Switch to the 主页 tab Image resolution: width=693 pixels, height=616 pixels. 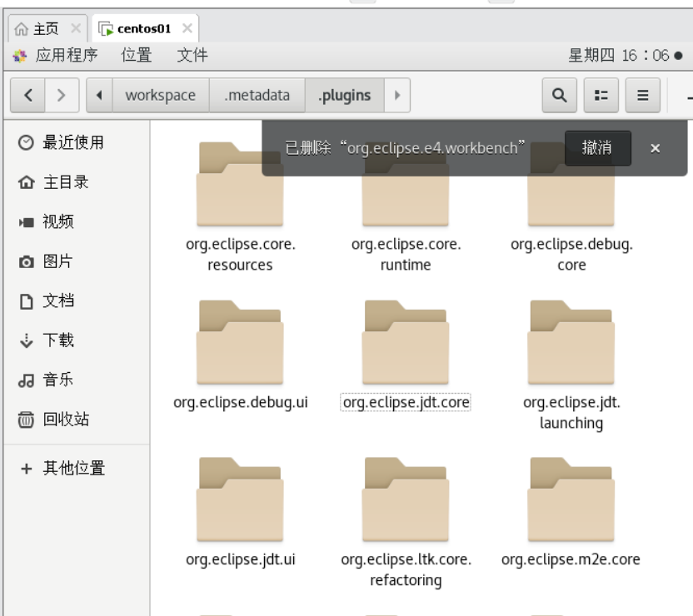click(46, 29)
